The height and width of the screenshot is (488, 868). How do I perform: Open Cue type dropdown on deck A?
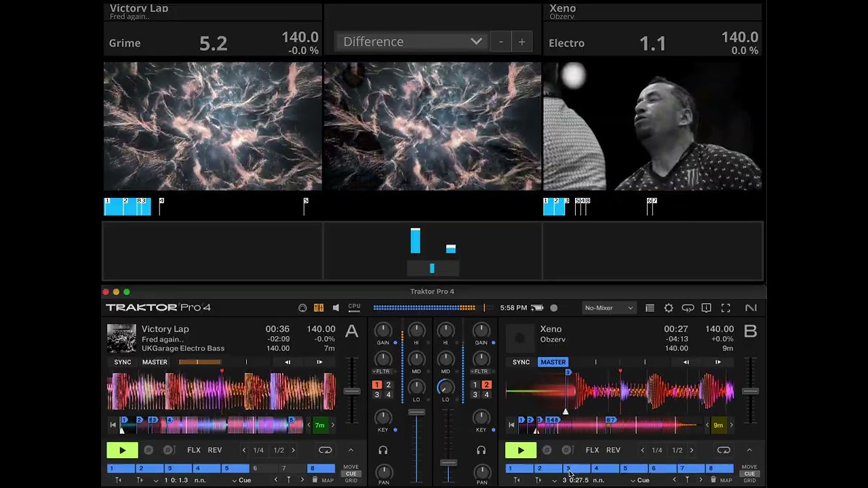pyautogui.click(x=242, y=480)
